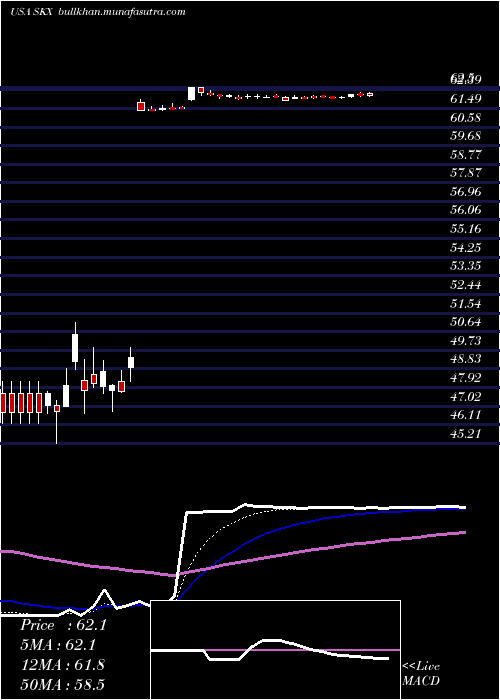Screen dimensions: 500x700
Task: Select the 57.87 price axis label
Action: 465,173
